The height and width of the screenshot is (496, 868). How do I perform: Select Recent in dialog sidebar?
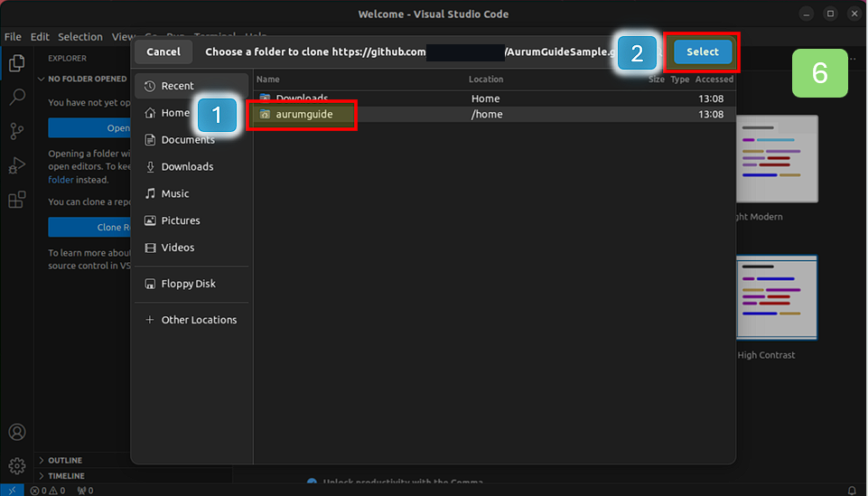(x=191, y=86)
